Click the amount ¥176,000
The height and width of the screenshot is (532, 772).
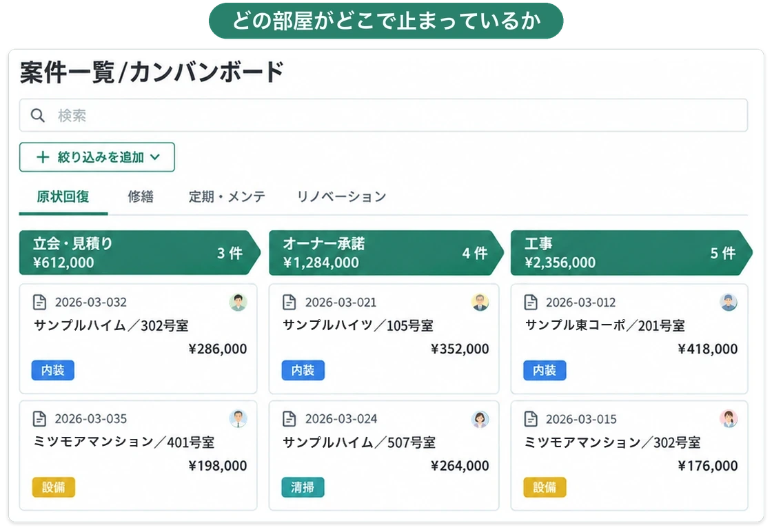click(x=708, y=466)
